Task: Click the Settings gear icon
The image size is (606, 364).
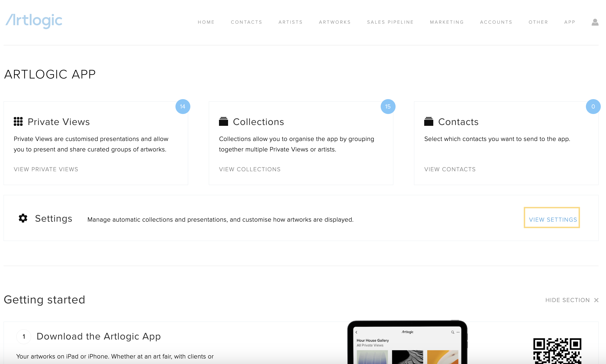Action: click(x=23, y=218)
